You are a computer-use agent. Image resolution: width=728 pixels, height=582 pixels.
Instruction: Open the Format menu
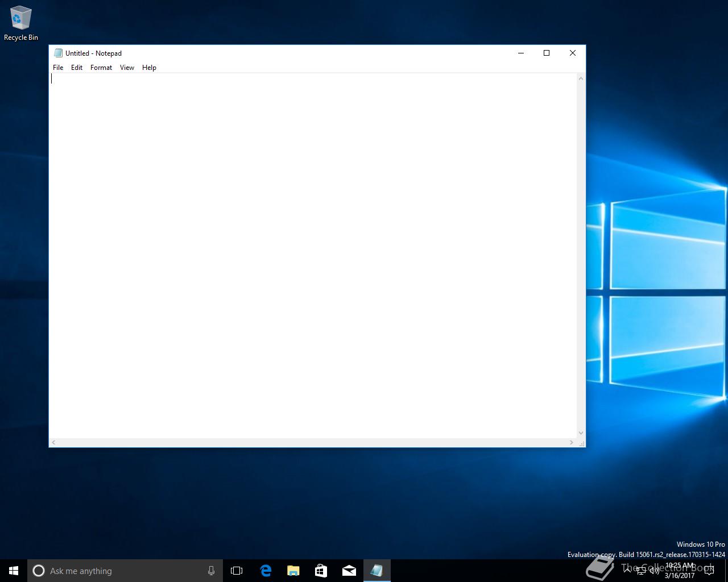click(x=101, y=68)
